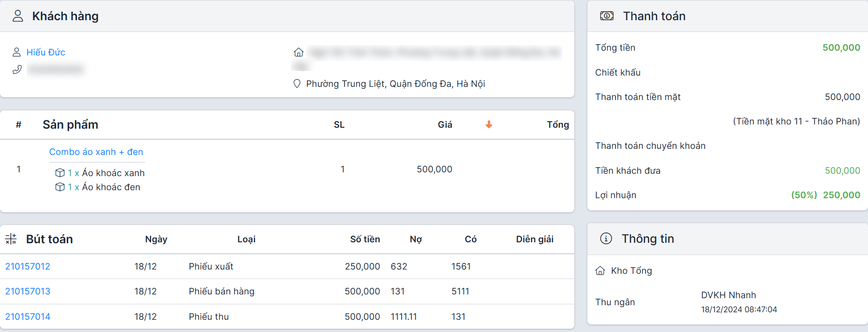Click the SL column header
This screenshot has width=868, height=332.
tap(339, 124)
